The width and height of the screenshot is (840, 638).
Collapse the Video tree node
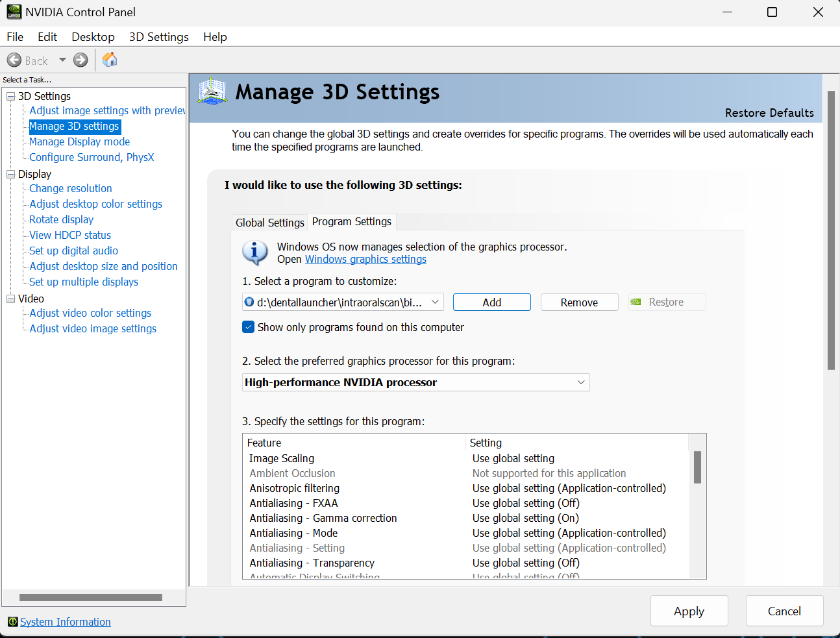point(10,299)
